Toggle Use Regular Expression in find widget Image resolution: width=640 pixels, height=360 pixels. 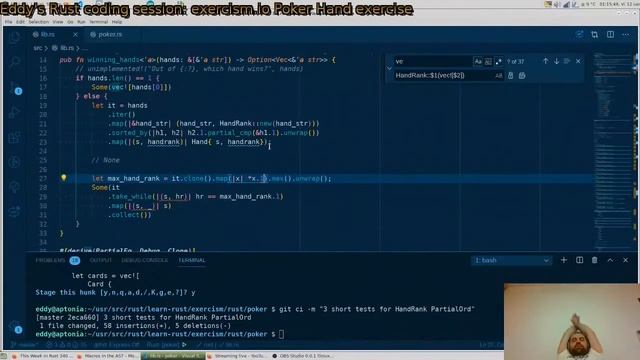[498, 62]
